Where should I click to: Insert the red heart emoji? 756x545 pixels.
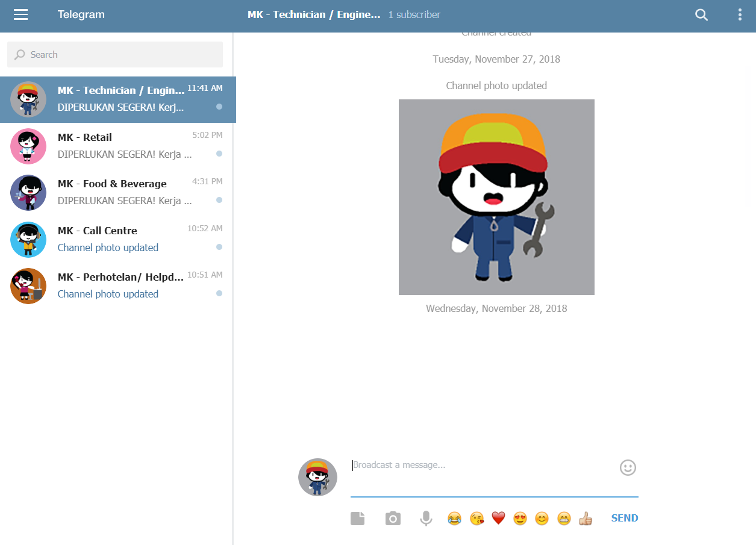tap(498, 518)
